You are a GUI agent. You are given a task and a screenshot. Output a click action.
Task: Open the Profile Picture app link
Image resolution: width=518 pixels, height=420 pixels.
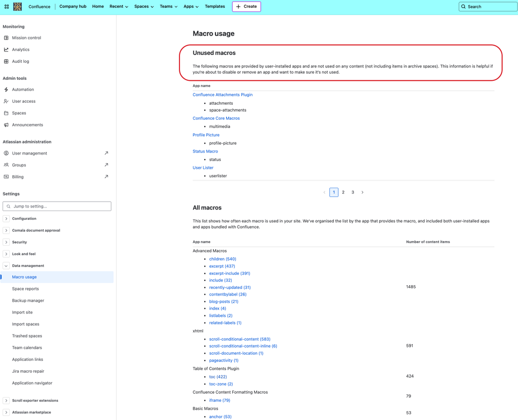pos(206,135)
